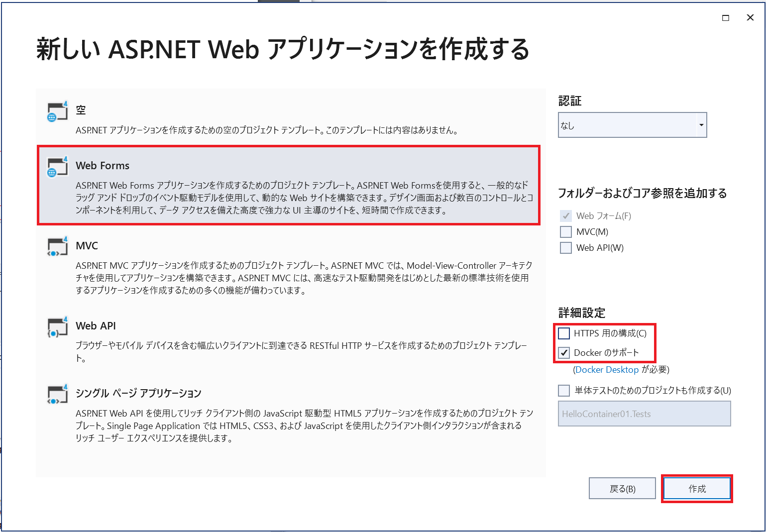
Task: Click the 認証 section heading
Action: pyautogui.click(x=570, y=101)
